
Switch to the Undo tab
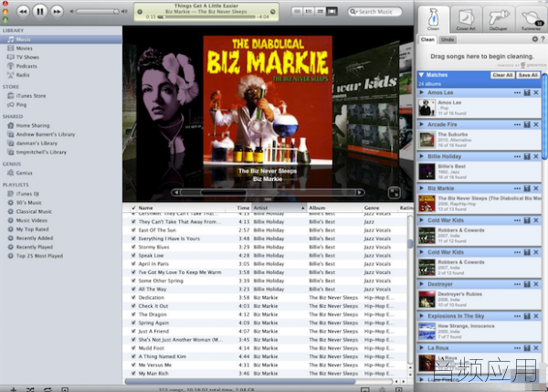coord(448,39)
